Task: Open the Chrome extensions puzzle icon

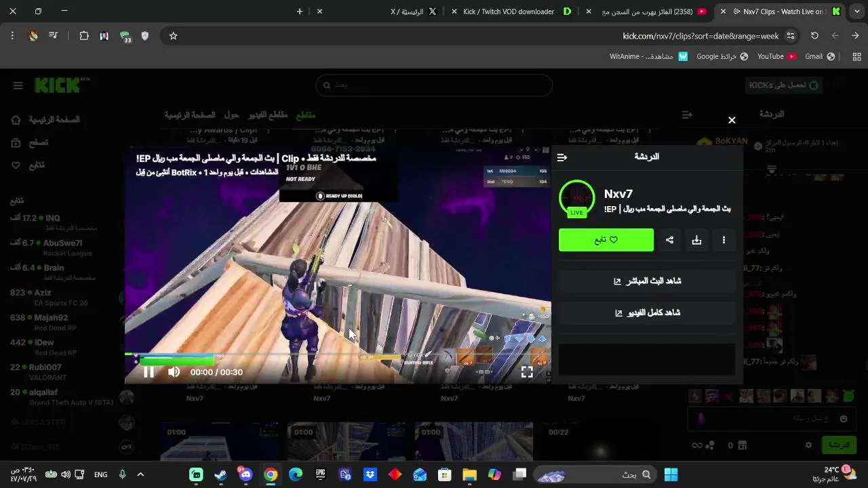Action: pos(84,36)
